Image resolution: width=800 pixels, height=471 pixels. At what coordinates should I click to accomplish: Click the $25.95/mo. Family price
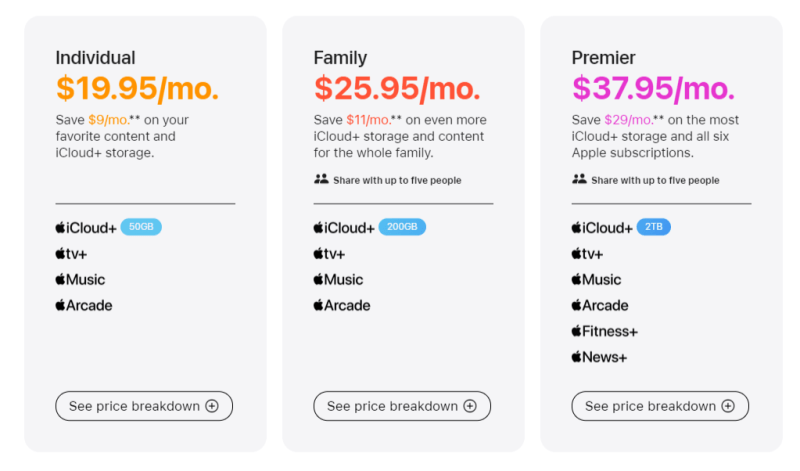(397, 88)
